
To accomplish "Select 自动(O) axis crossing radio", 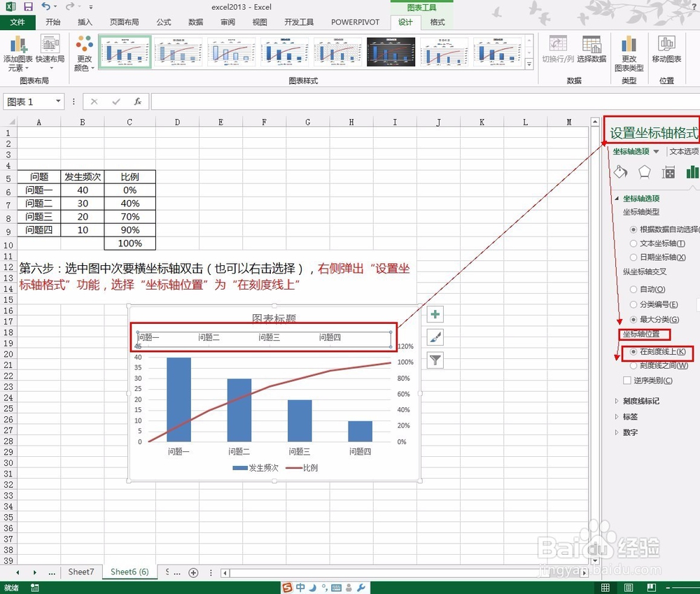I will click(x=633, y=290).
